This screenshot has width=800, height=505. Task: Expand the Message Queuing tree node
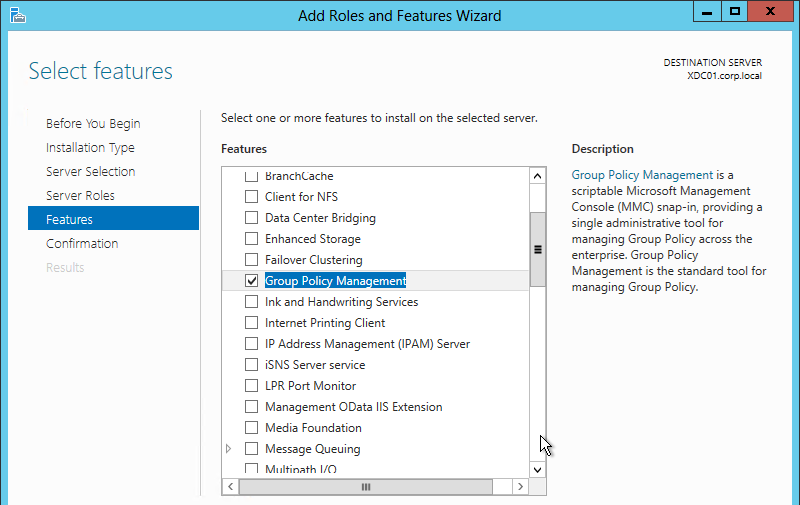coord(229,449)
